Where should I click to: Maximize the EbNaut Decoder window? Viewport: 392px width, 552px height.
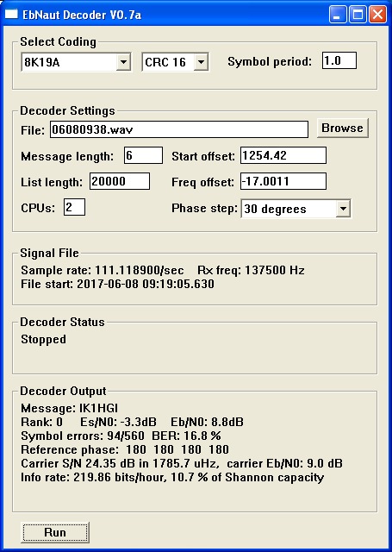tap(358, 15)
